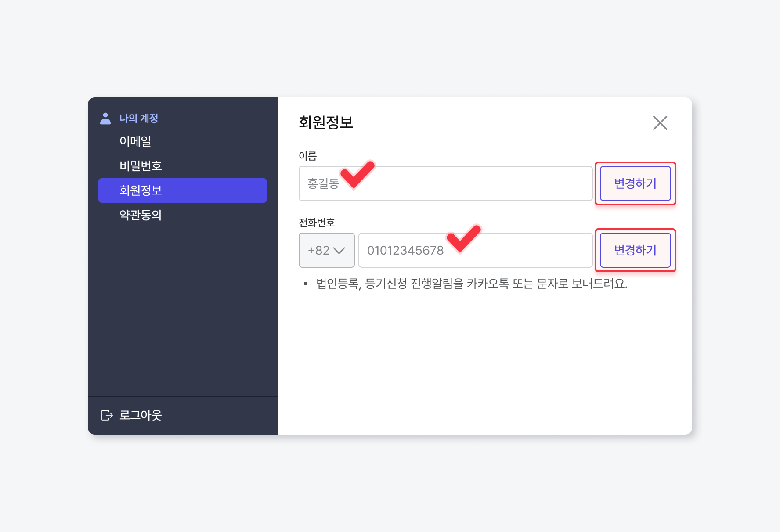Click the user profile icon beside 나의 계정
Image resolution: width=780 pixels, height=532 pixels.
coord(105,119)
